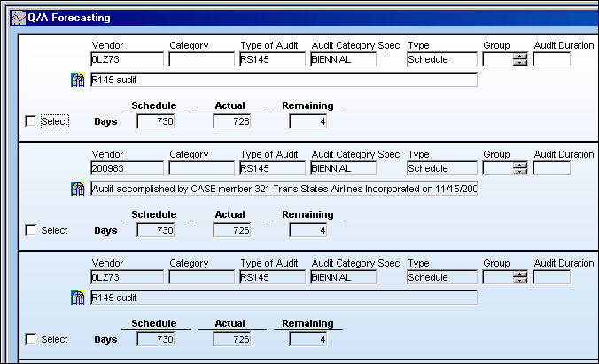The width and height of the screenshot is (599, 364).
Task: Decrease Group spinner in the top record
Action: point(520,62)
